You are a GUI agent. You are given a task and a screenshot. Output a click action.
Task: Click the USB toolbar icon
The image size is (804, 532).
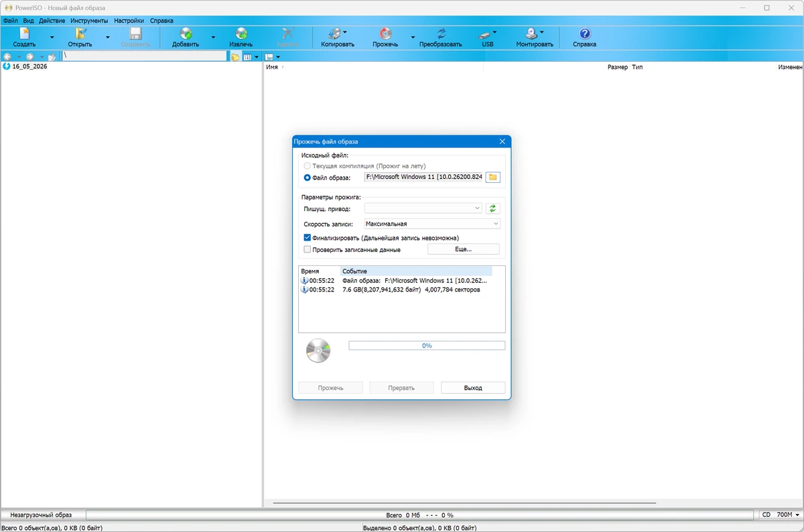coord(487,38)
